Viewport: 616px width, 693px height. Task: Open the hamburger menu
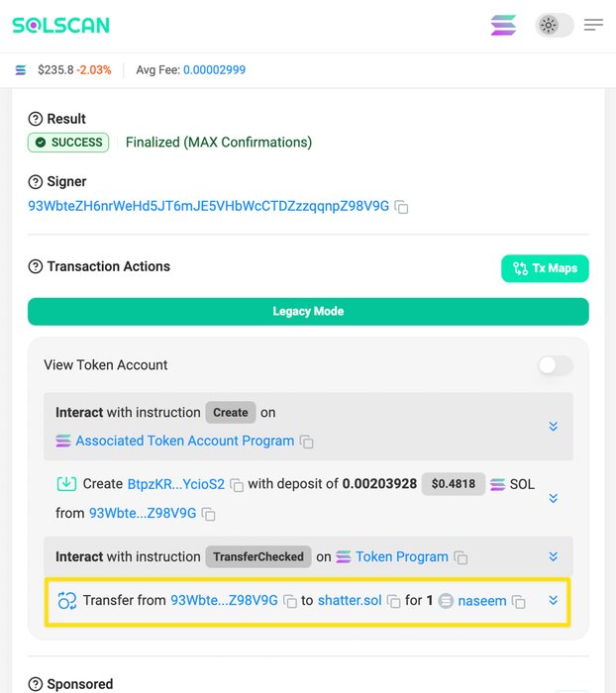pos(593,25)
